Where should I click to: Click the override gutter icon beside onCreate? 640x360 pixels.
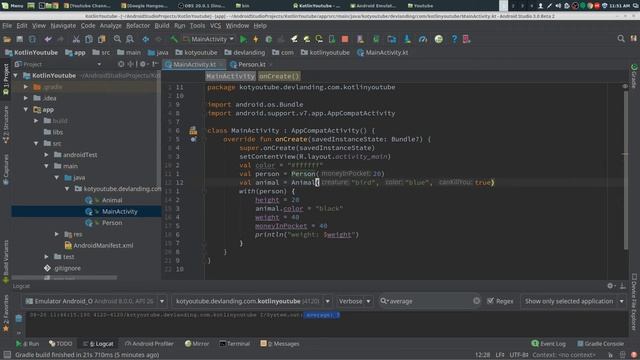193,139
